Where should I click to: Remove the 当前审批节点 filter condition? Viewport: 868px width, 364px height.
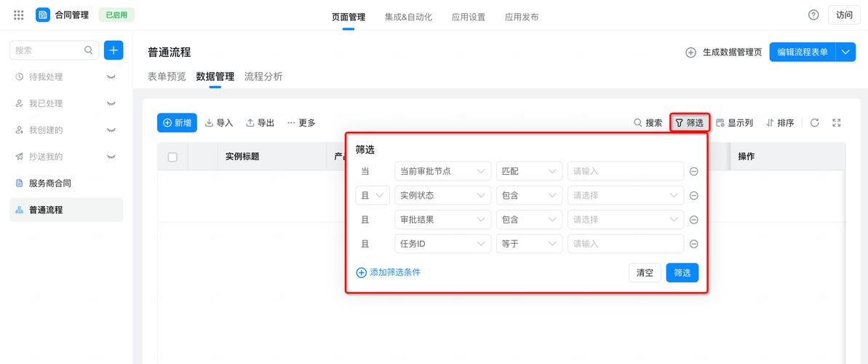(694, 171)
